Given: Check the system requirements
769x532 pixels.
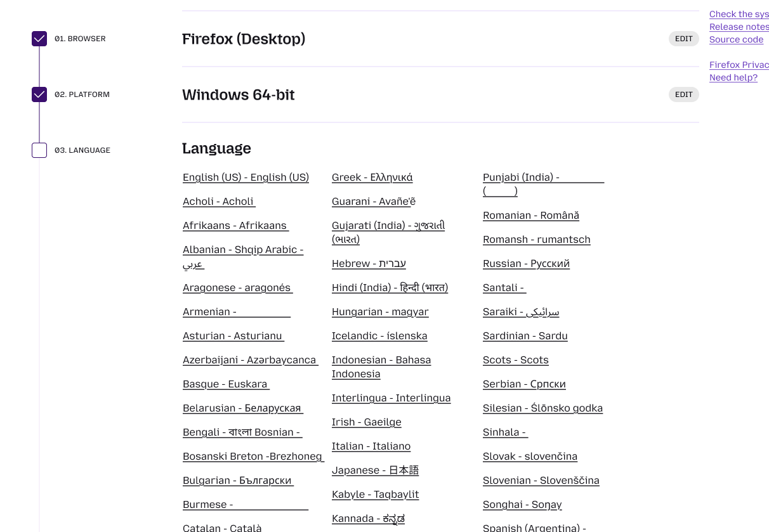Looking at the screenshot, I should tap(739, 14).
